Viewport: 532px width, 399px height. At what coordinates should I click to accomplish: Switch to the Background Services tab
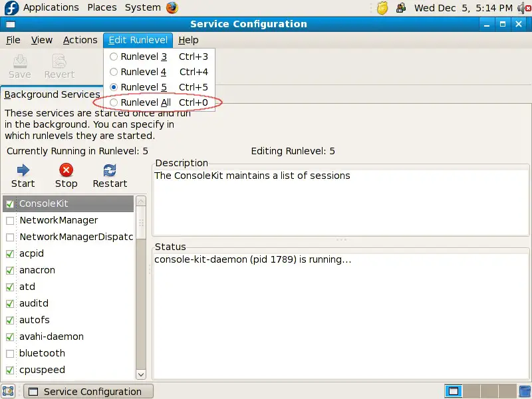(52, 94)
